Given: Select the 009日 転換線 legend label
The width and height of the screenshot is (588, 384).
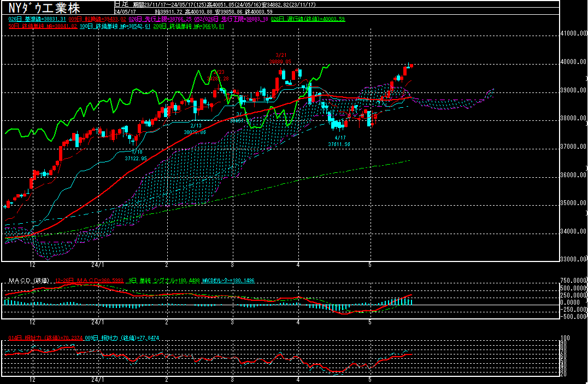Looking at the screenshot, I should [97, 19].
